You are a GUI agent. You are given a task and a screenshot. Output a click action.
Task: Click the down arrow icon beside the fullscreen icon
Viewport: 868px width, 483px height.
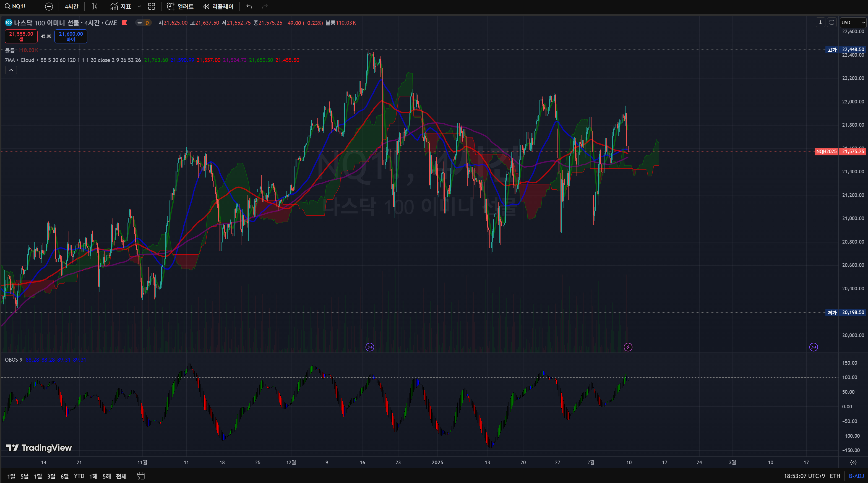point(820,22)
